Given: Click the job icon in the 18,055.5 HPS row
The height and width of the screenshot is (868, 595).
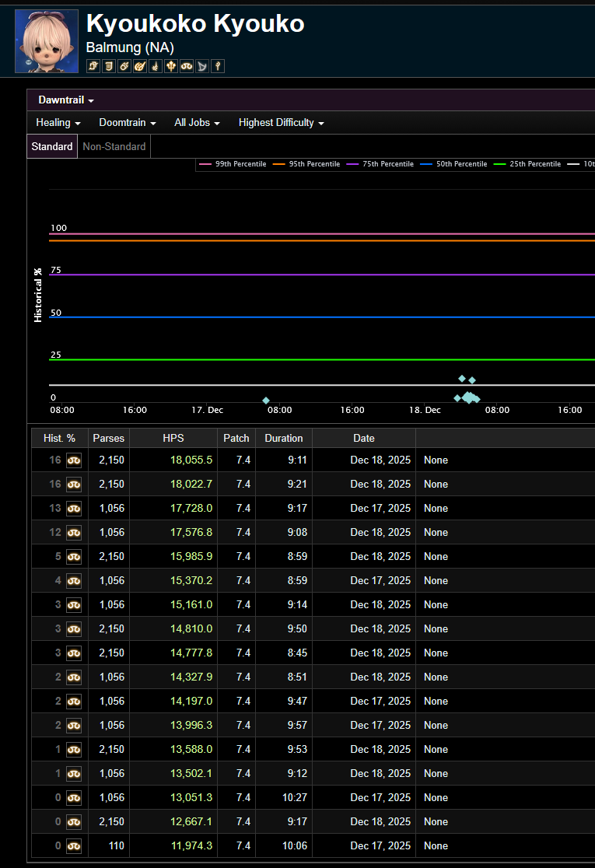Looking at the screenshot, I should pyautogui.click(x=74, y=460).
